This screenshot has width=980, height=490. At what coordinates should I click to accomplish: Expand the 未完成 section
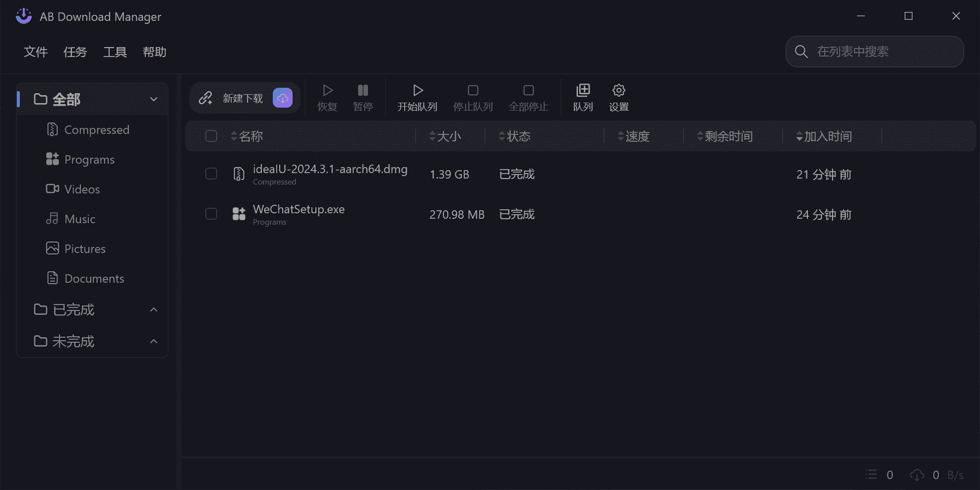(x=153, y=341)
